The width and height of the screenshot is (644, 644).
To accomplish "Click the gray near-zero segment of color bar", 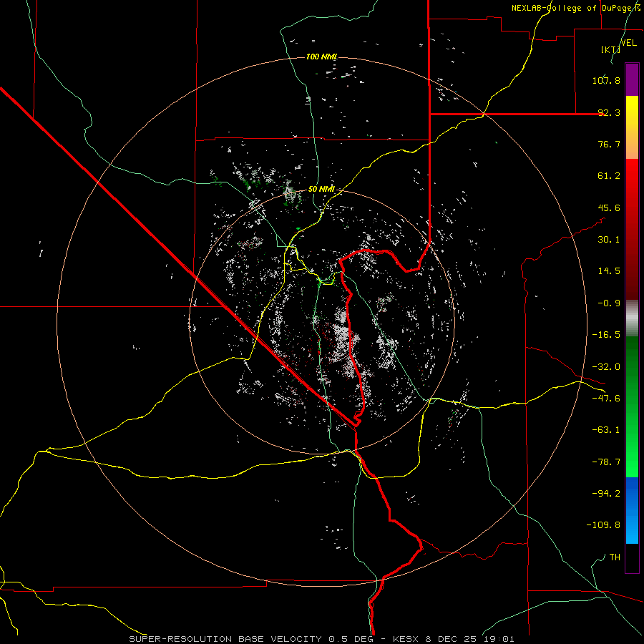I will tap(632, 318).
